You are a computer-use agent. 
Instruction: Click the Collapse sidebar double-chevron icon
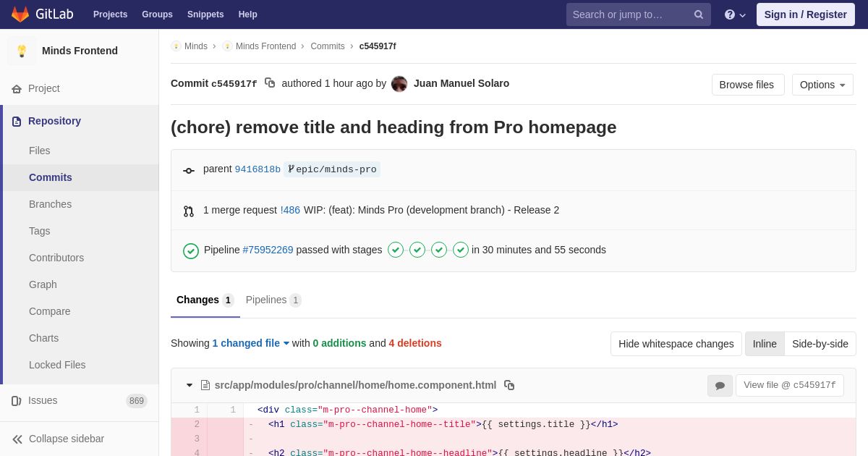17,439
